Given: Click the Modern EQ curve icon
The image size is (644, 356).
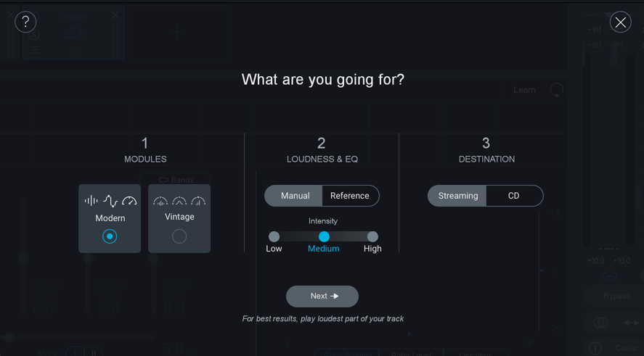Looking at the screenshot, I should [x=110, y=201].
